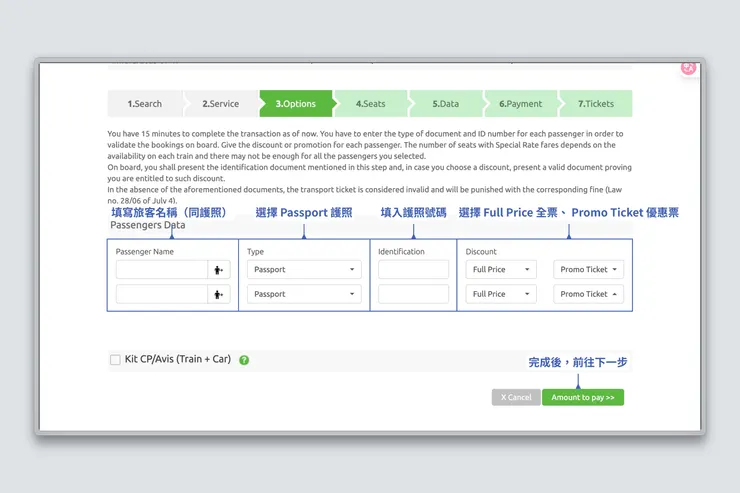
Task: Open the help icon next to Kit CP/Avis
Action: coord(244,360)
